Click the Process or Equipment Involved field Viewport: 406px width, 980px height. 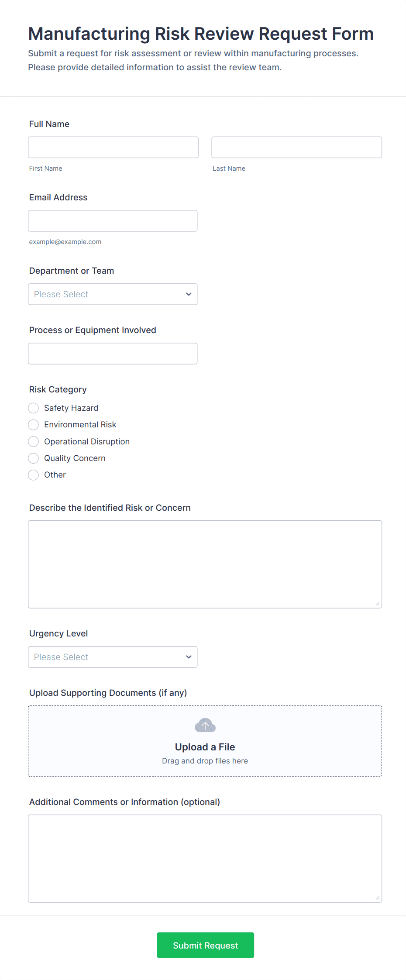tap(113, 353)
